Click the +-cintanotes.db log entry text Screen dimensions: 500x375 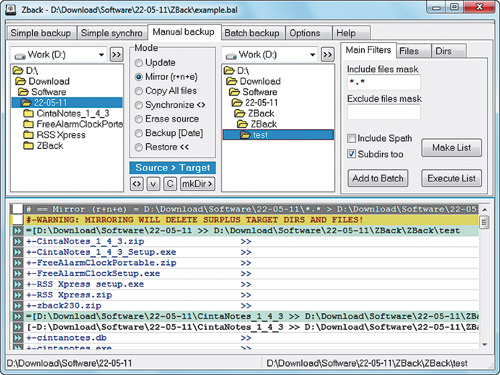pos(66,338)
